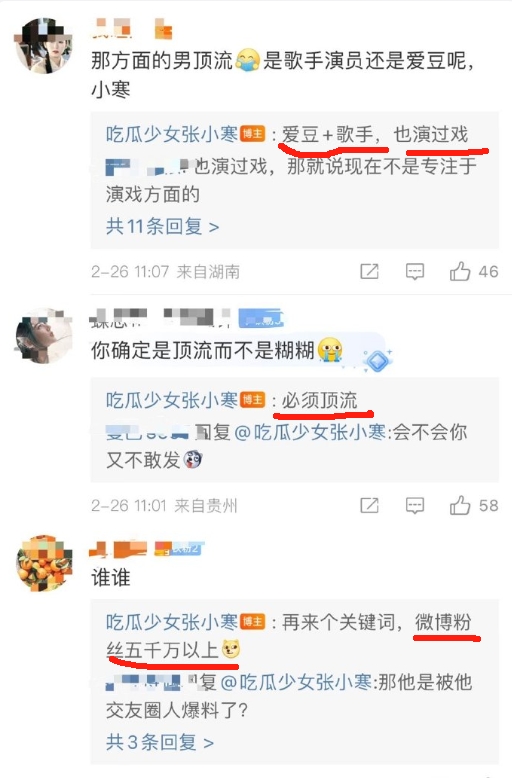512x778 pixels.
Task: Like the comment posted from 湖南
Action: [460, 271]
